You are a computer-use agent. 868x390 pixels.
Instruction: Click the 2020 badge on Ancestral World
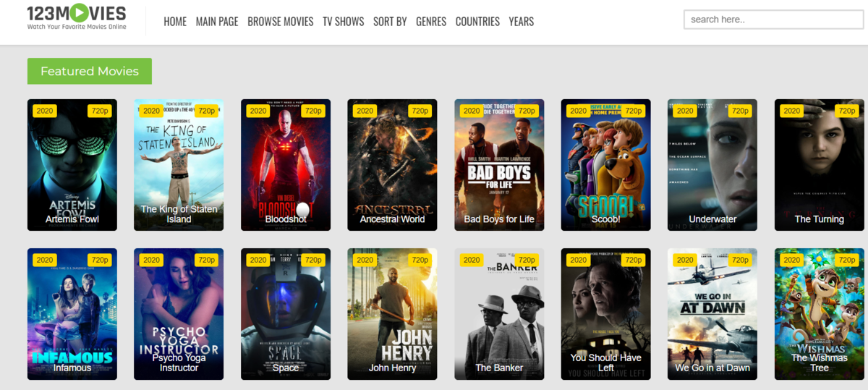[365, 111]
